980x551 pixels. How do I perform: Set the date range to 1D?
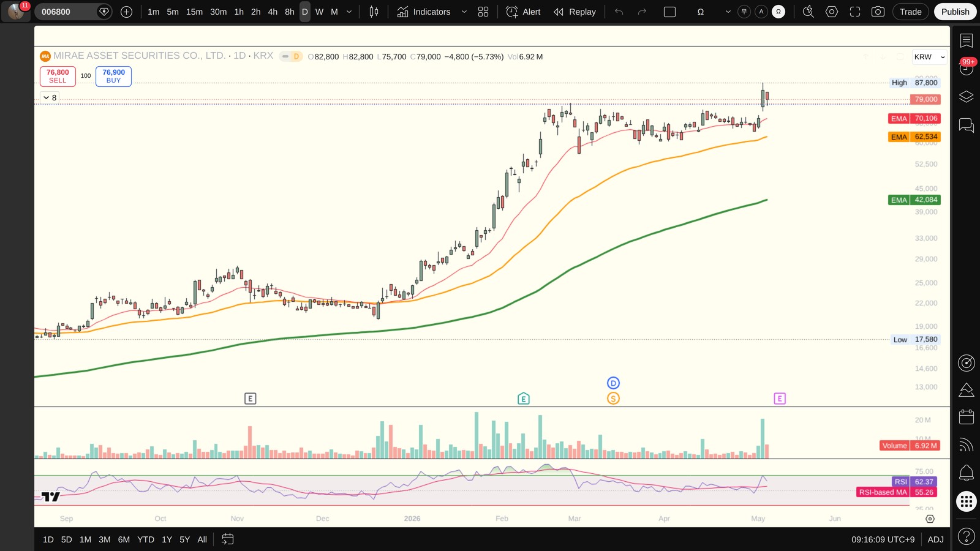click(x=48, y=539)
